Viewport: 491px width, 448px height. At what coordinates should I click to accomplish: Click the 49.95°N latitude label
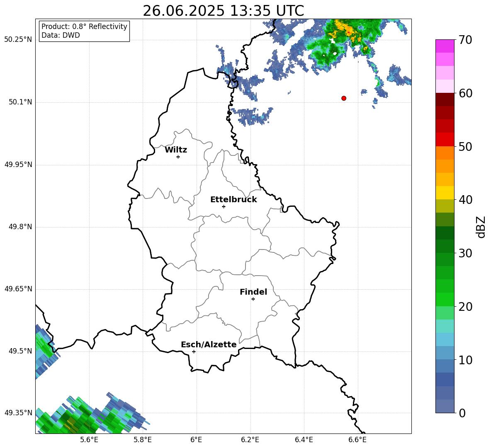pos(18,164)
